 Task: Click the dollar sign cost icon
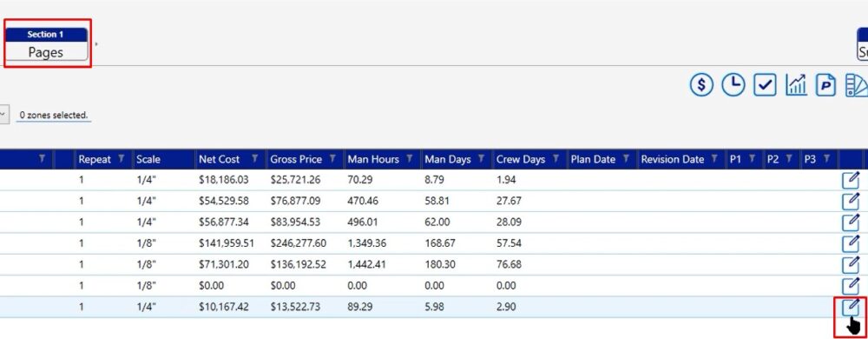[x=701, y=85]
